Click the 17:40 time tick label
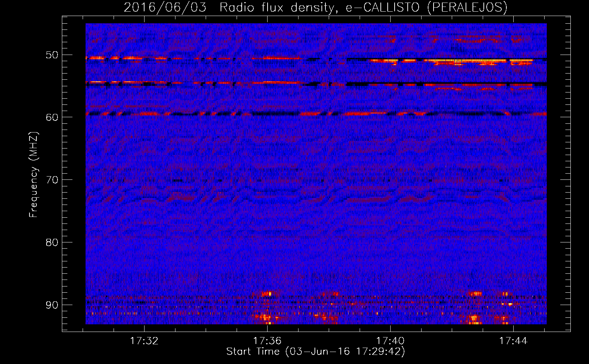 point(390,341)
